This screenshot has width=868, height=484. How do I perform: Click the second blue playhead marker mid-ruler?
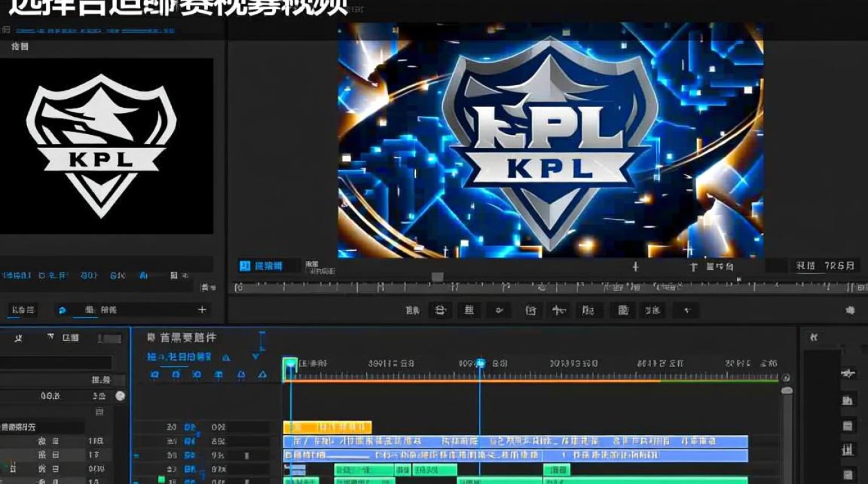click(480, 364)
